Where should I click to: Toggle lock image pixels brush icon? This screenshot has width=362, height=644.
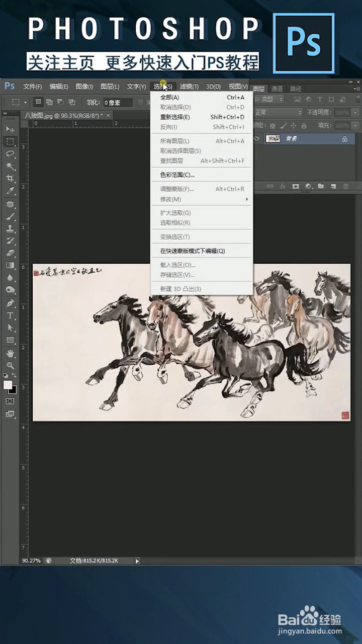pos(283,126)
